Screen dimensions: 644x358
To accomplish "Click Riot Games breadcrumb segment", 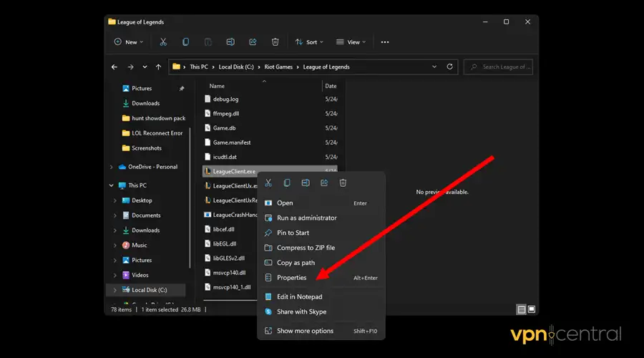I will click(x=278, y=67).
